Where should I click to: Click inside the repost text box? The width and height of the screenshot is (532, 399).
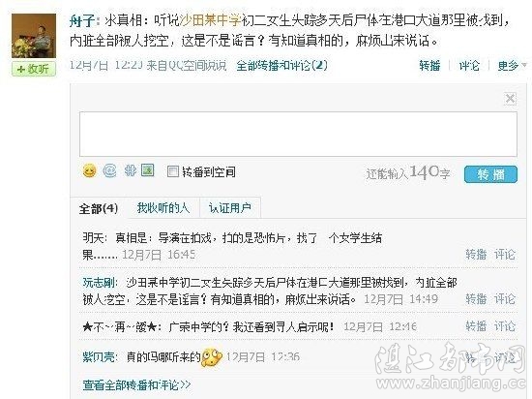click(298, 135)
